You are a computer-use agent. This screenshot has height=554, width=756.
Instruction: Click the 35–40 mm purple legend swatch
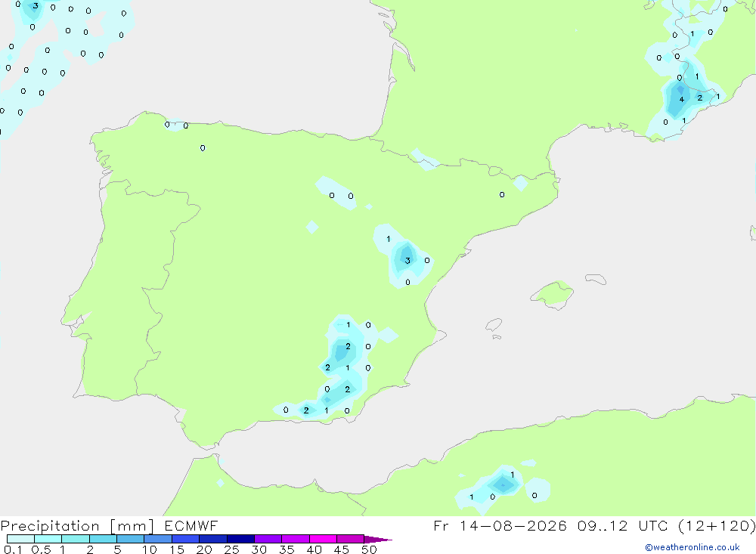click(296, 539)
